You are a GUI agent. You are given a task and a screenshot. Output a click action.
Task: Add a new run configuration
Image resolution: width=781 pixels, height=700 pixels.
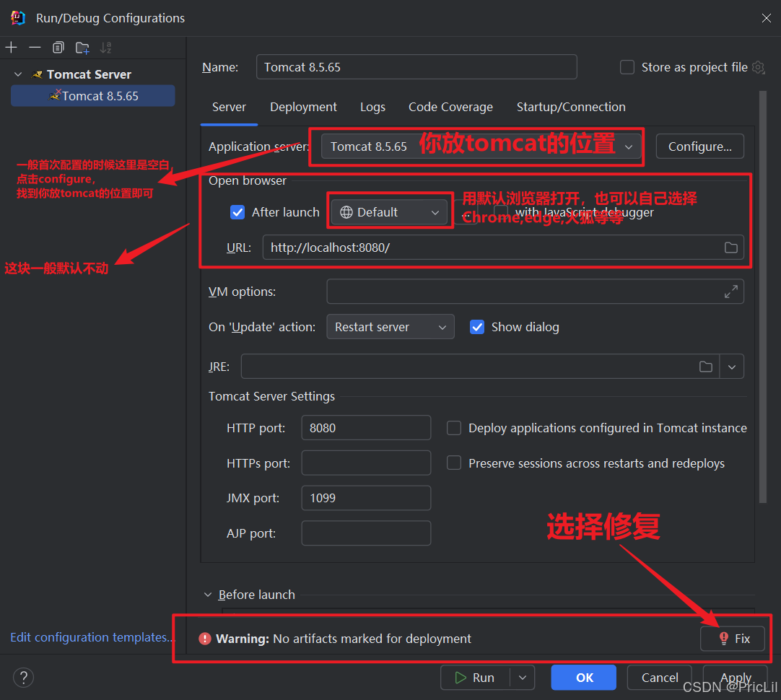pyautogui.click(x=12, y=47)
